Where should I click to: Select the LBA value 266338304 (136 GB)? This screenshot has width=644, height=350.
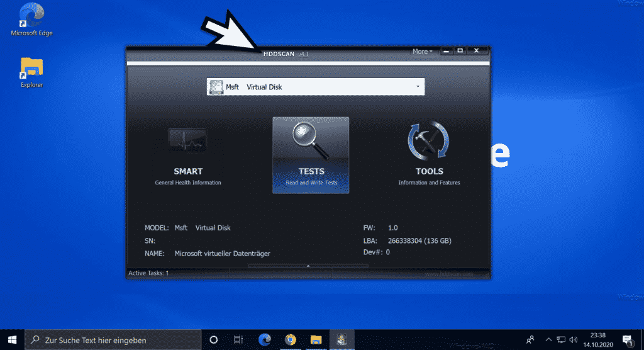coord(419,240)
